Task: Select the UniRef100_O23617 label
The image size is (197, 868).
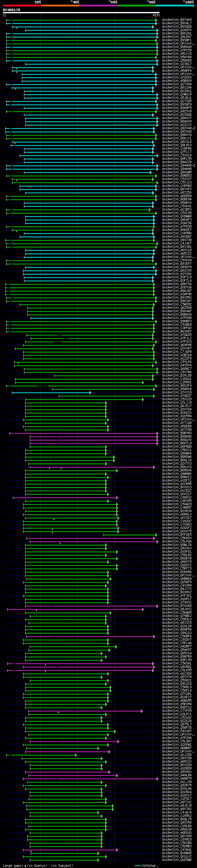Action: click(177, 64)
